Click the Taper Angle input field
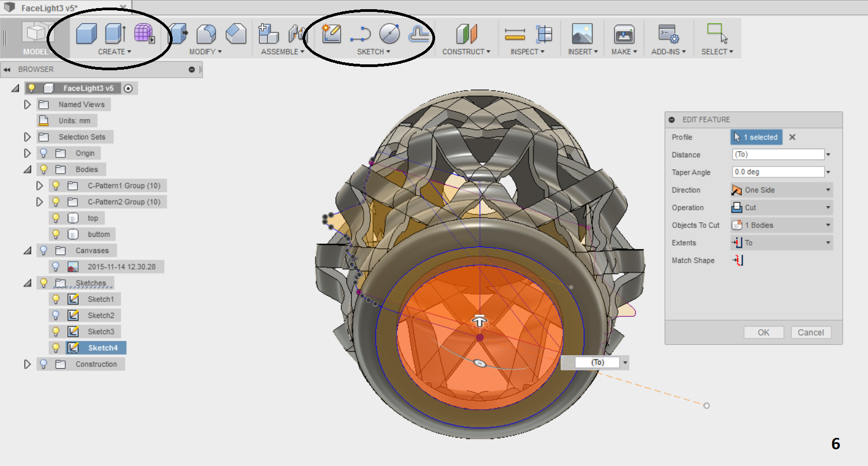Image resolution: width=868 pixels, height=466 pixels. (x=778, y=172)
